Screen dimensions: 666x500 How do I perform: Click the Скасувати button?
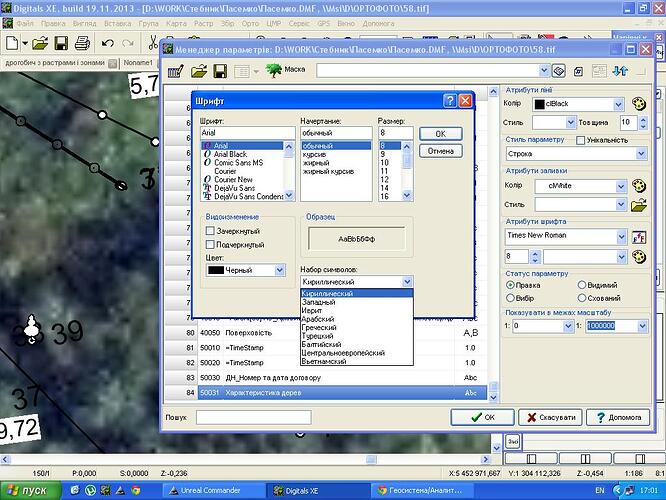pos(550,417)
